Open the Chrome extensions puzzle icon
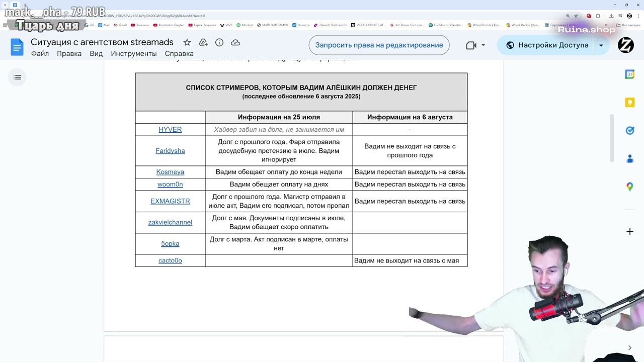Viewport: 644px width, 362px height. coord(598,16)
